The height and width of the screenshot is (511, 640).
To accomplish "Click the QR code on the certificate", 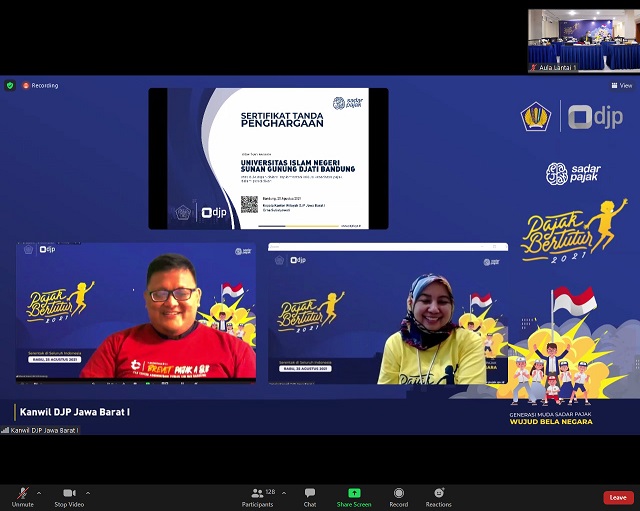I will [x=249, y=204].
